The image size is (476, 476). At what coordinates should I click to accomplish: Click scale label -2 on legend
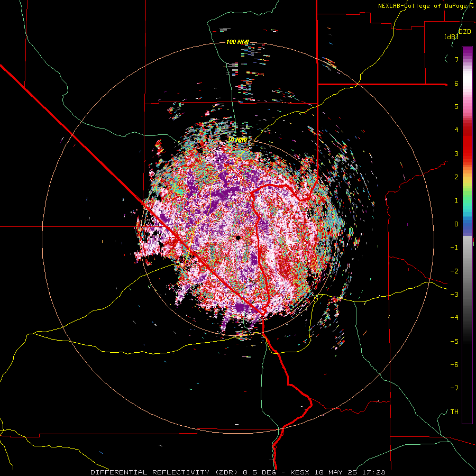coord(454,271)
